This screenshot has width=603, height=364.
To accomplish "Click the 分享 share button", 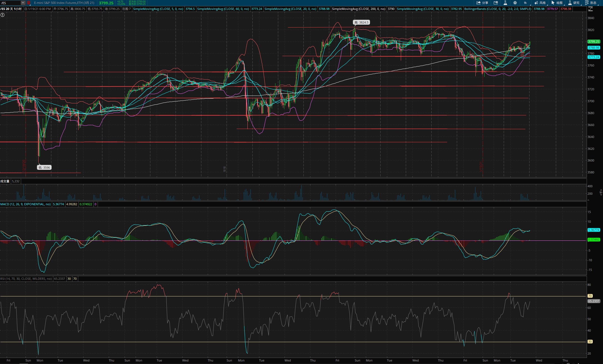I will click(482, 3).
